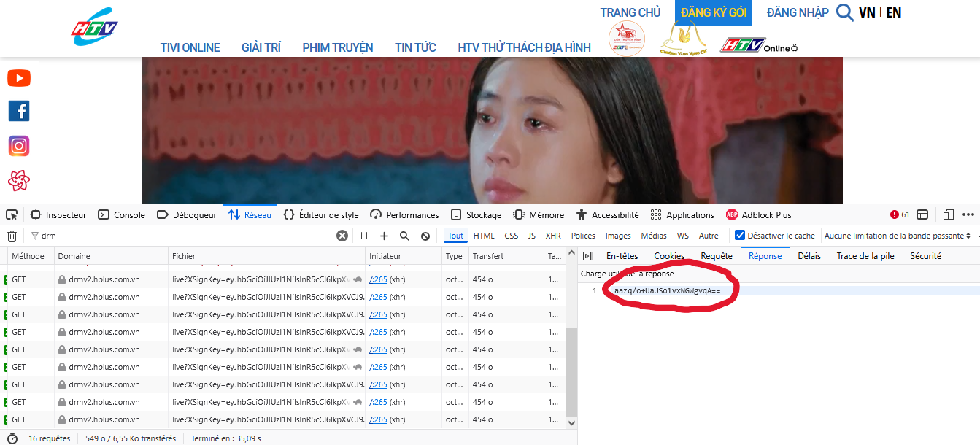The width and height of the screenshot is (980, 445).
Task: Click the HTV logo
Action: pos(94,27)
